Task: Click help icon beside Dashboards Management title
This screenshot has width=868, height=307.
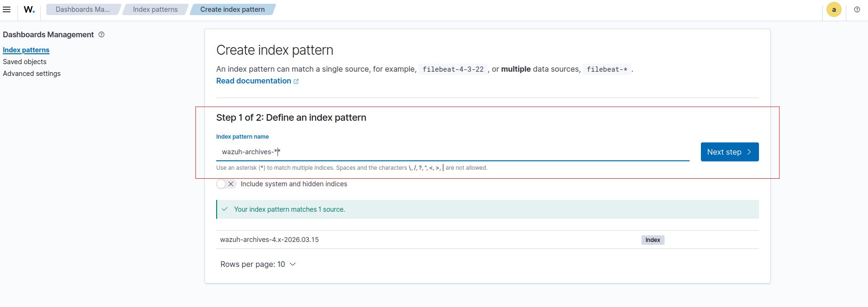Action: tap(101, 34)
